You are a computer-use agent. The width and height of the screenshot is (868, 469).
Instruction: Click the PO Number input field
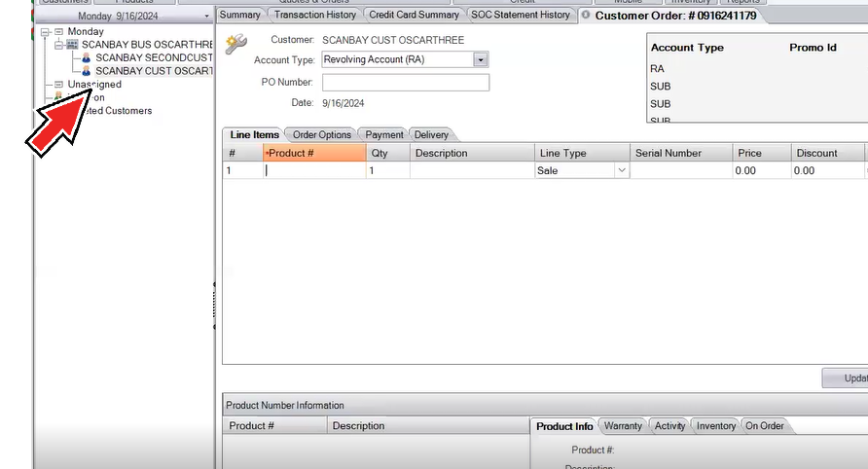405,83
